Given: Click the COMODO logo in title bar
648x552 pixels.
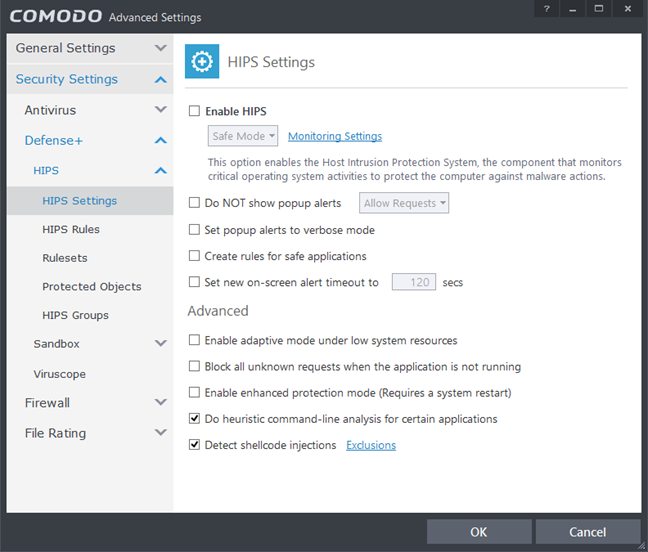Looking at the screenshot, I should (56, 16).
